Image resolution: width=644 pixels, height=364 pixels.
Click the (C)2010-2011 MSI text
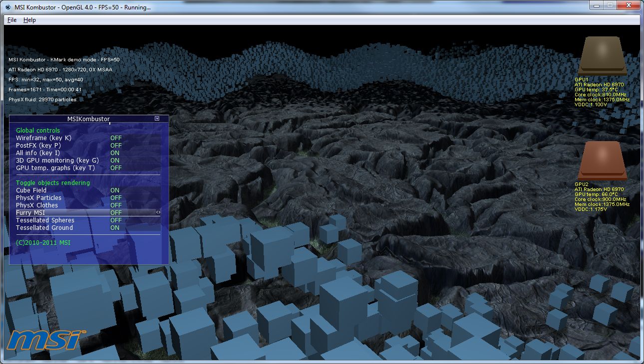click(43, 243)
